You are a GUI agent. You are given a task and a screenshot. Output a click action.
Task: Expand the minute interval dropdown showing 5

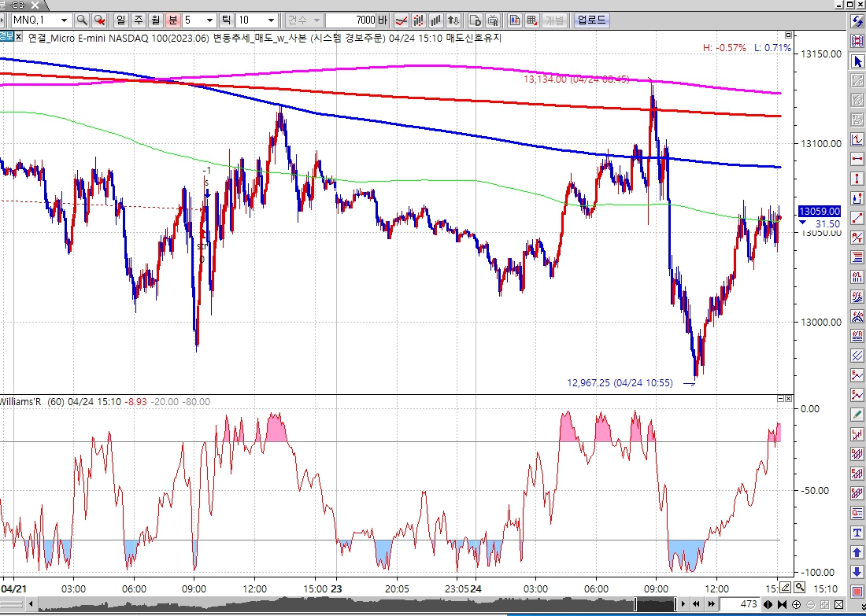tap(209, 20)
